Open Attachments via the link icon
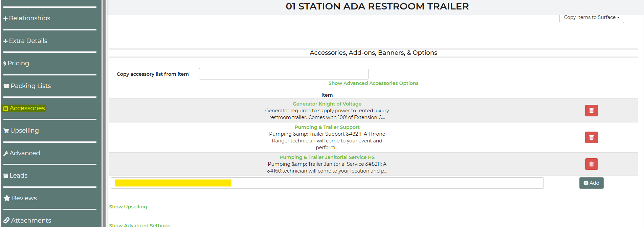644x227 pixels. tap(6, 221)
